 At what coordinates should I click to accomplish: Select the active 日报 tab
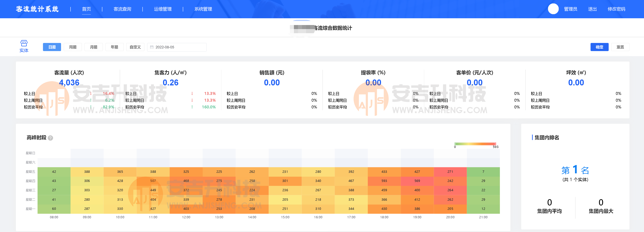point(52,47)
